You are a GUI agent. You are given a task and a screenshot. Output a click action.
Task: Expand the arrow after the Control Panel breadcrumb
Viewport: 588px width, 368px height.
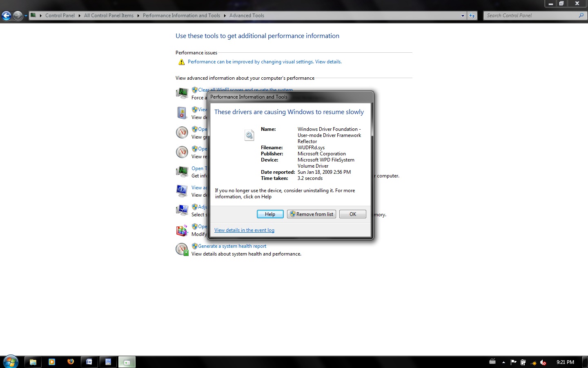(80, 16)
